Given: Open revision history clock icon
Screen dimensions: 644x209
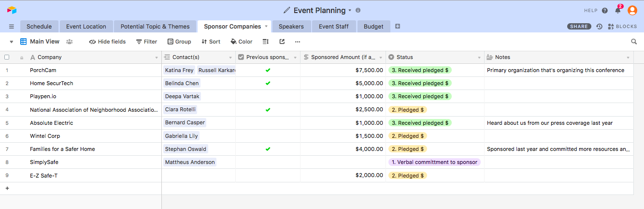Looking at the screenshot, I should point(600,27).
